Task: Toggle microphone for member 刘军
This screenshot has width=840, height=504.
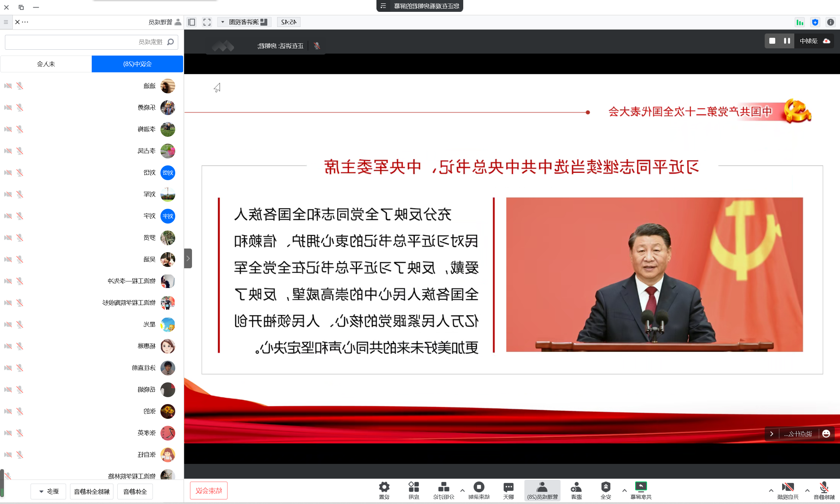Action: coord(20,194)
